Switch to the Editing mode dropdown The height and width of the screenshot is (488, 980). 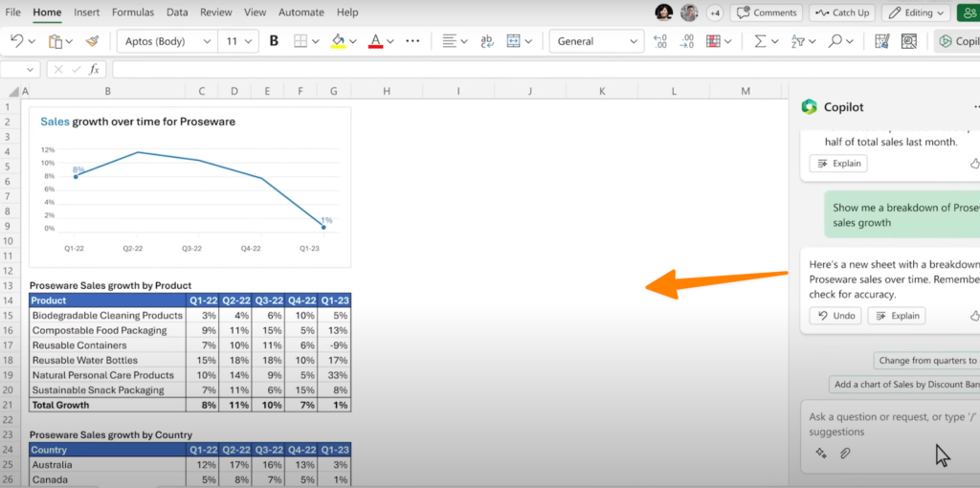click(x=916, y=12)
